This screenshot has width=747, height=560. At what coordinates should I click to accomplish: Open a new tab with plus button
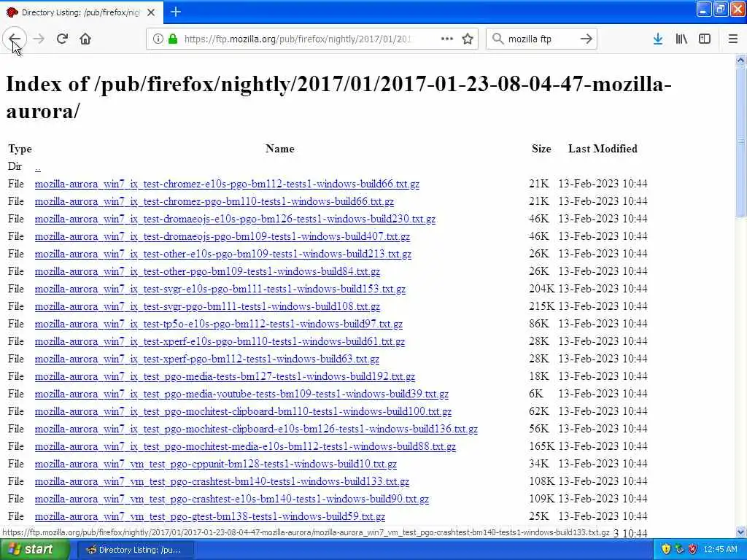pos(176,12)
